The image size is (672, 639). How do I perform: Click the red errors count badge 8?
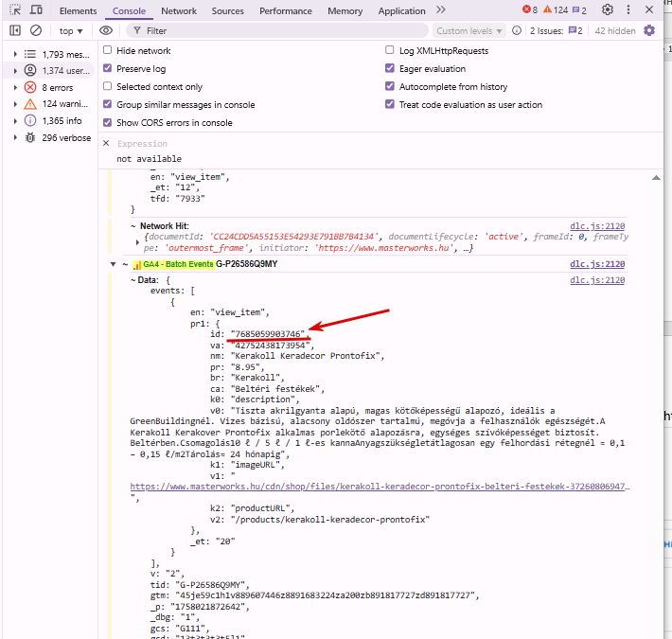pyautogui.click(x=530, y=9)
